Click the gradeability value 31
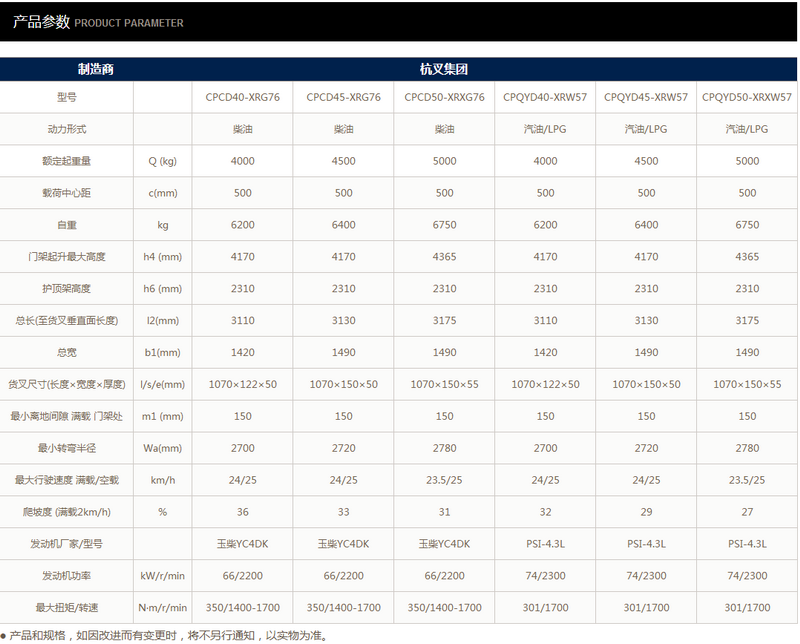 pyautogui.click(x=444, y=512)
